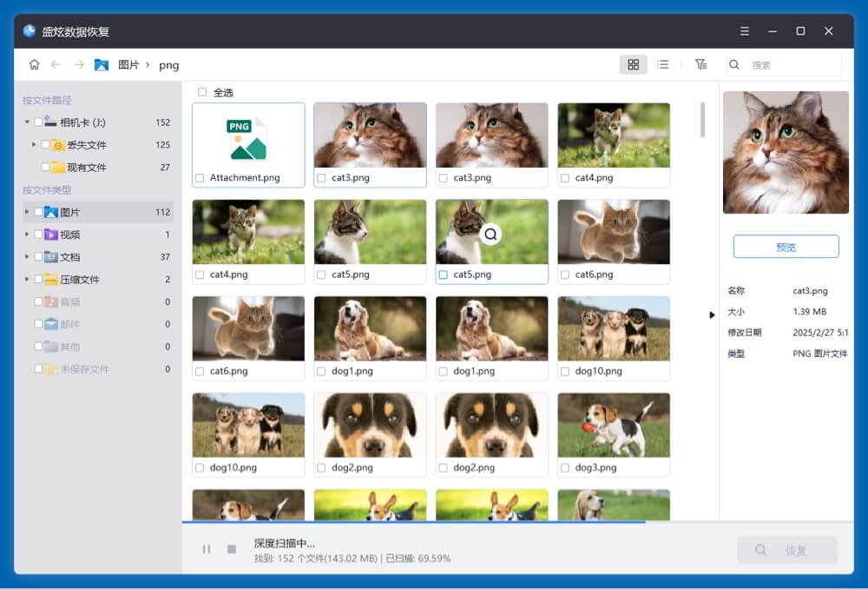Tick the checkbox for Attachment.png
This screenshot has height=589, width=868.
click(201, 178)
